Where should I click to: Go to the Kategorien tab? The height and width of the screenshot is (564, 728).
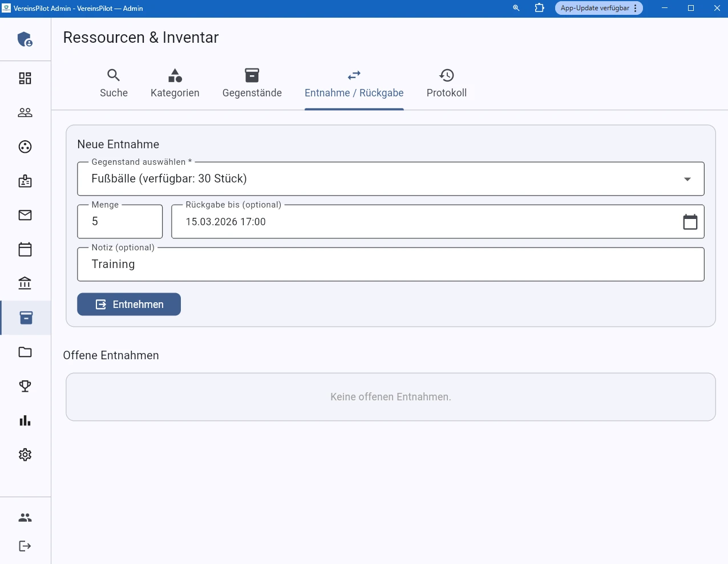pyautogui.click(x=175, y=83)
